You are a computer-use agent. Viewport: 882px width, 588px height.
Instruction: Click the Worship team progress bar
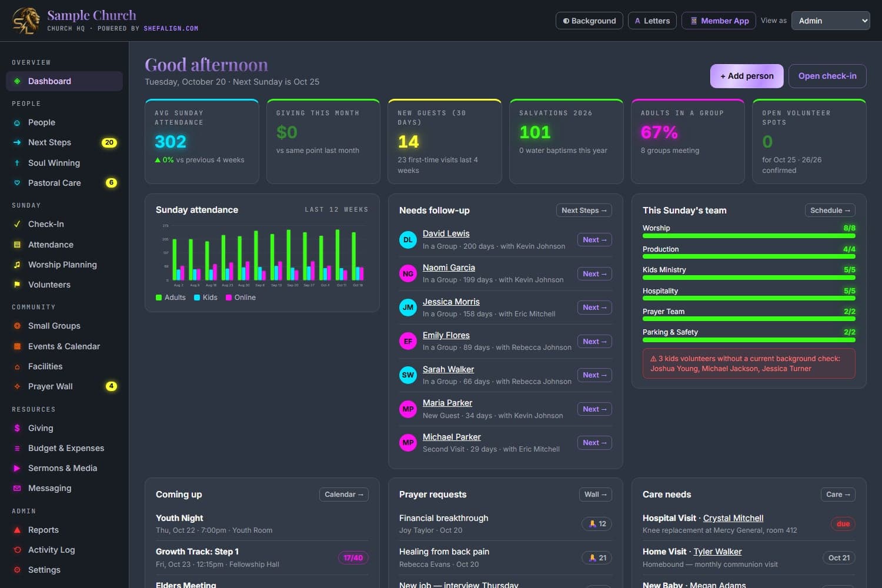click(749, 236)
